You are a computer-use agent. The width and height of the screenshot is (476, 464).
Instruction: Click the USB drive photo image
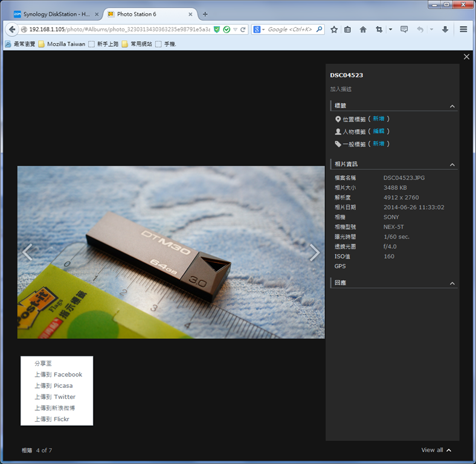pyautogui.click(x=171, y=252)
